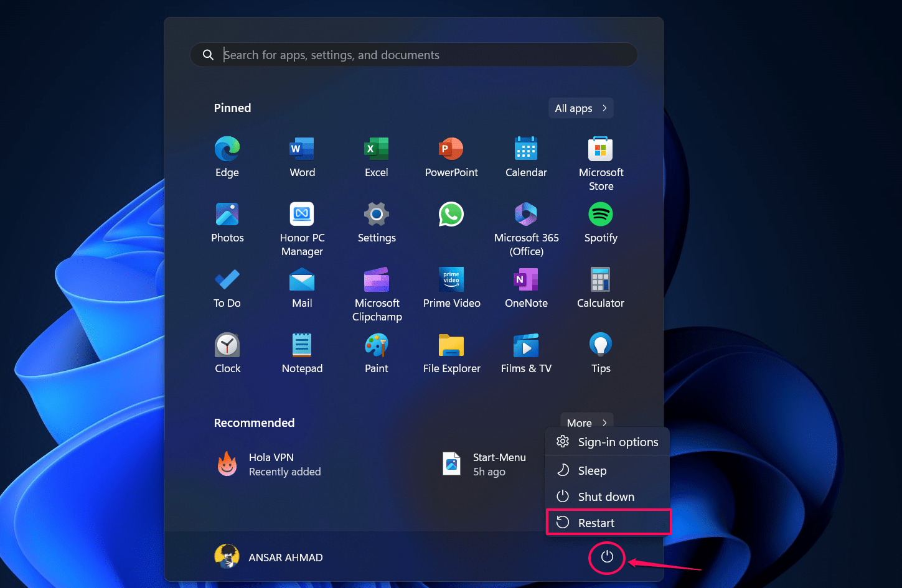Launch the WhatsApp pinned icon

[451, 215]
